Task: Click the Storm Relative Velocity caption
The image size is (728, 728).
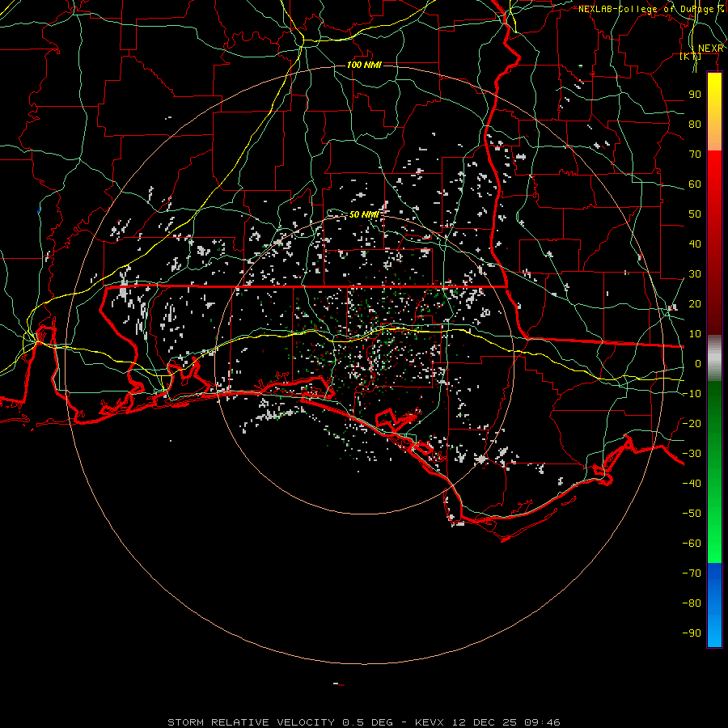Action: pyautogui.click(x=363, y=722)
